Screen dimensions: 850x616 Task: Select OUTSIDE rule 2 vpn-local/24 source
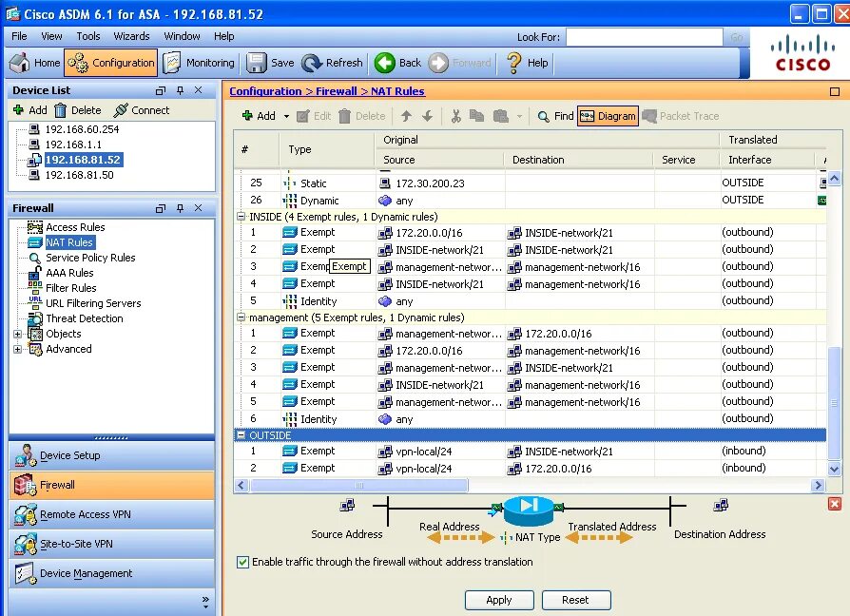pos(423,468)
